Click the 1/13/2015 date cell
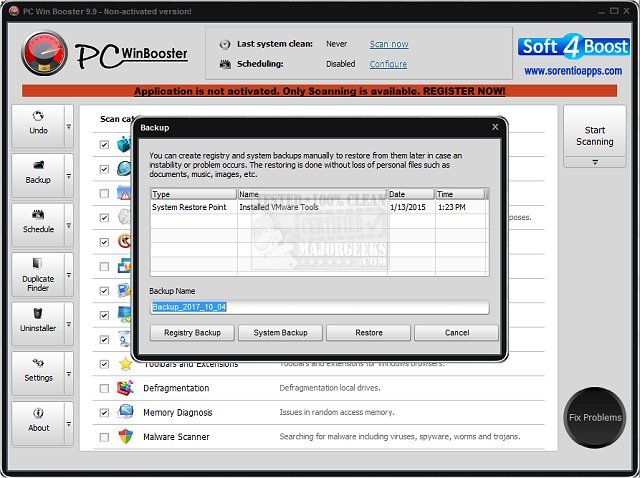 (x=408, y=207)
